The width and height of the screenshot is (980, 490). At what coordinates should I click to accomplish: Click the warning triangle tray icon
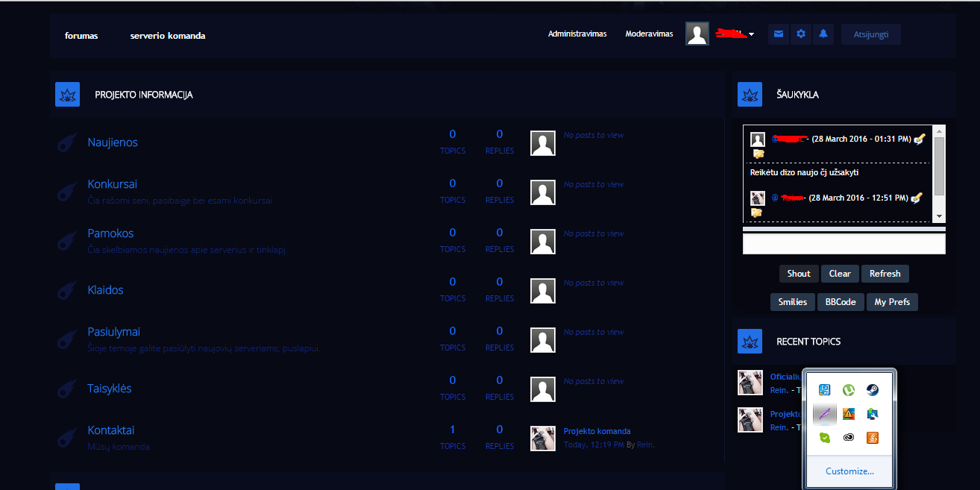[x=849, y=414]
